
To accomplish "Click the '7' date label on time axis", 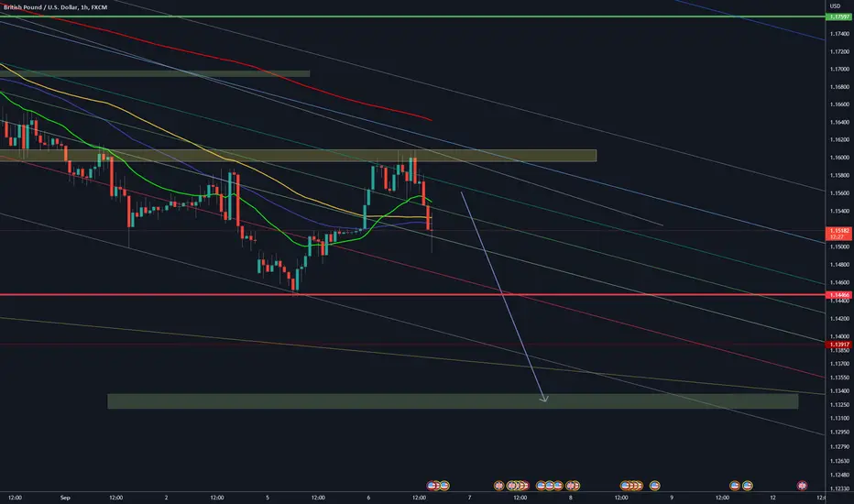I will [x=469, y=498].
